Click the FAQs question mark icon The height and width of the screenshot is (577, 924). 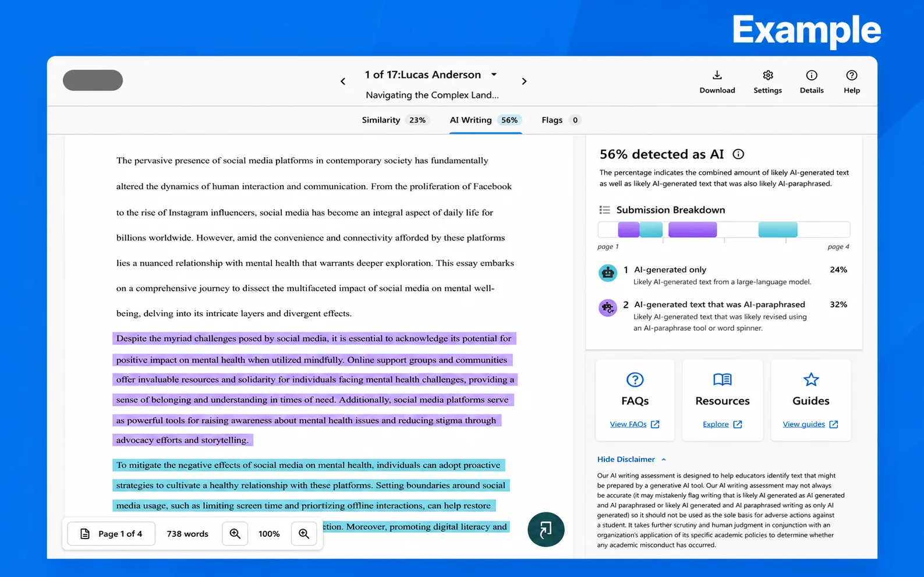click(x=635, y=380)
